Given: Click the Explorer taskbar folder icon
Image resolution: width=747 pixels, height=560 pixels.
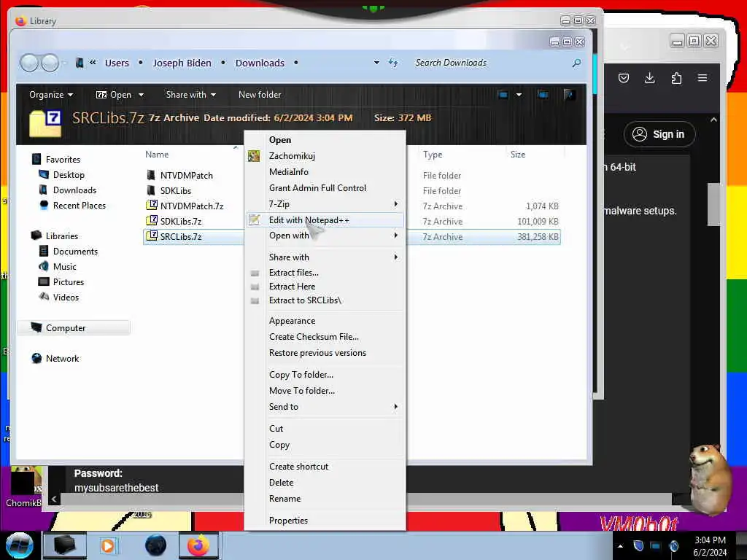Looking at the screenshot, I should tap(65, 545).
